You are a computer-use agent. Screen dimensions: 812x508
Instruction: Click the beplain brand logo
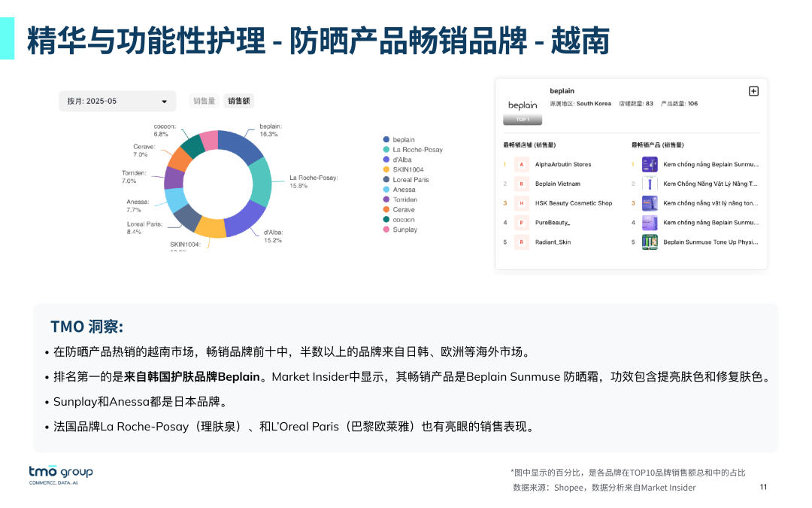[x=523, y=105]
